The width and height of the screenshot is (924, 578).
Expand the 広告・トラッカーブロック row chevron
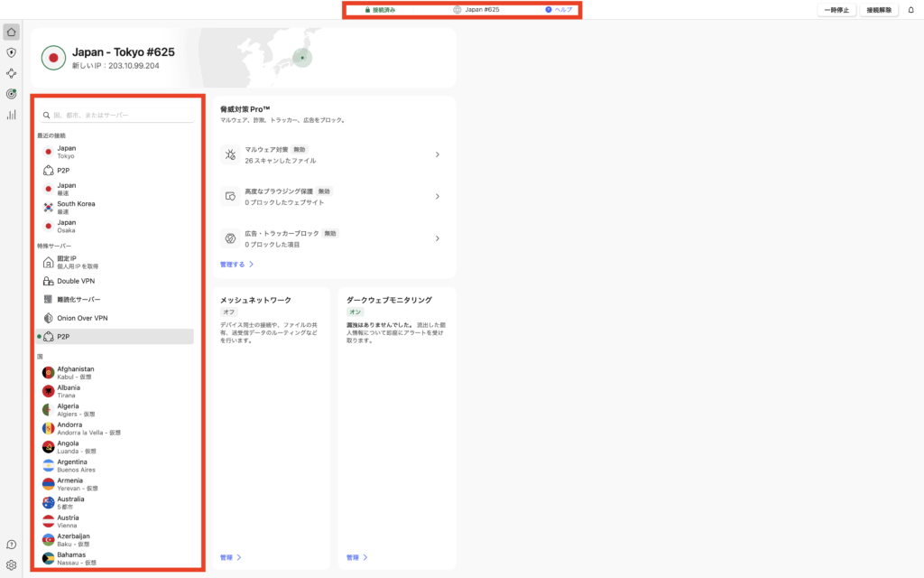point(438,238)
